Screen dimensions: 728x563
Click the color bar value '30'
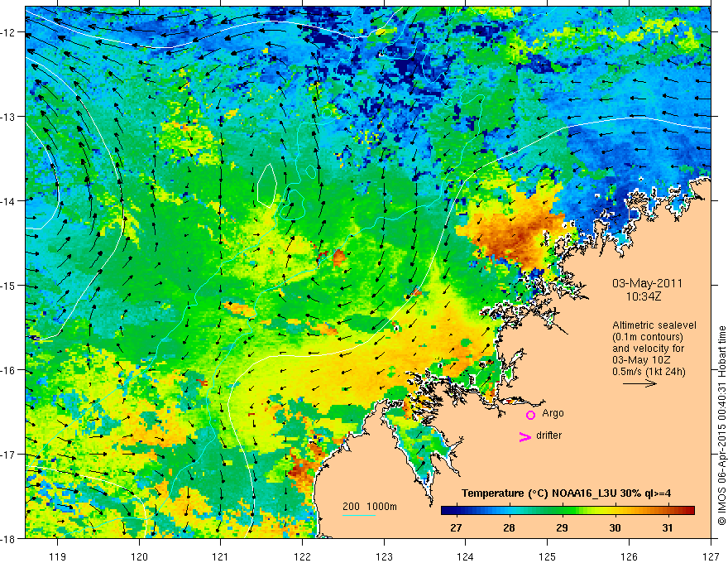pos(615,527)
